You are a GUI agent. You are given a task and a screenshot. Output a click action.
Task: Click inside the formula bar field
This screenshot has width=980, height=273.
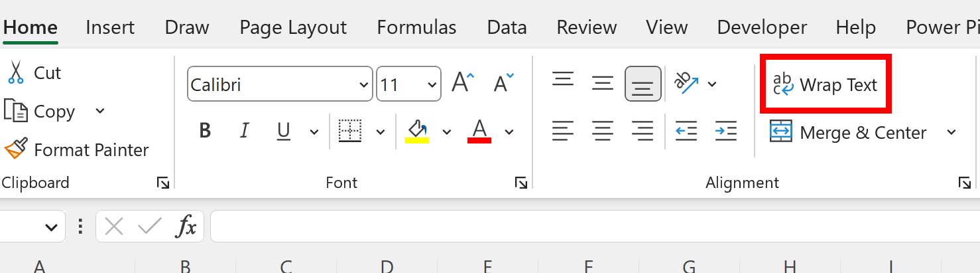595,227
